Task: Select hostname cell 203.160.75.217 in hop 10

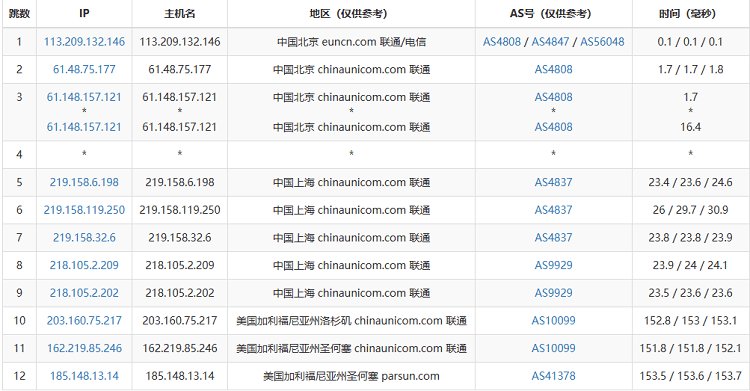Action: [x=180, y=321]
